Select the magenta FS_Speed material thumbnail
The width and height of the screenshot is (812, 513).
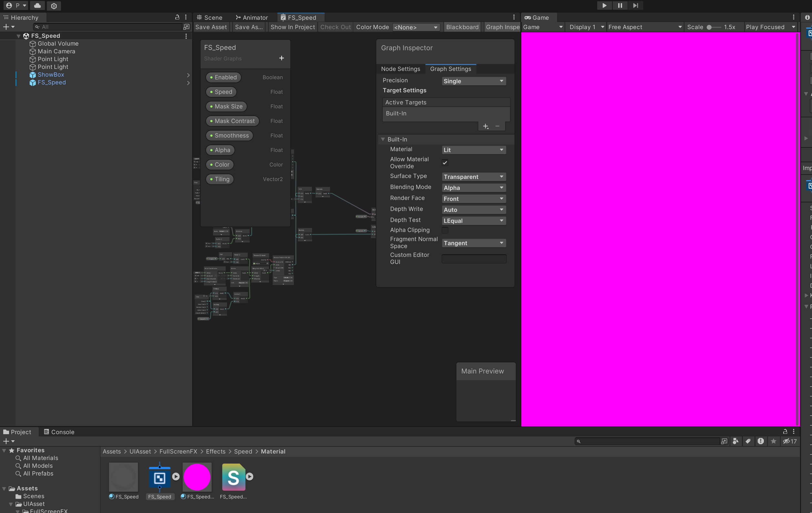pyautogui.click(x=197, y=477)
